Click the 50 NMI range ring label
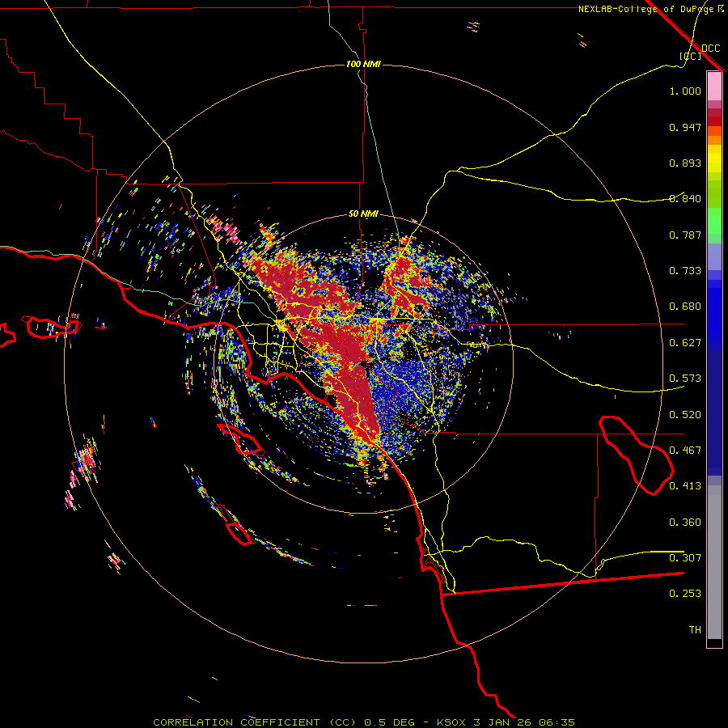The image size is (728, 728). pos(363,214)
